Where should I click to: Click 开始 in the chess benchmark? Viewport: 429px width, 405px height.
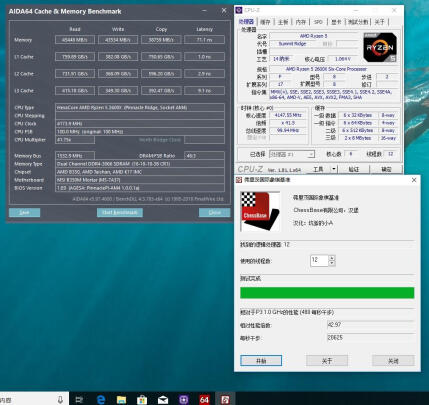[261, 361]
